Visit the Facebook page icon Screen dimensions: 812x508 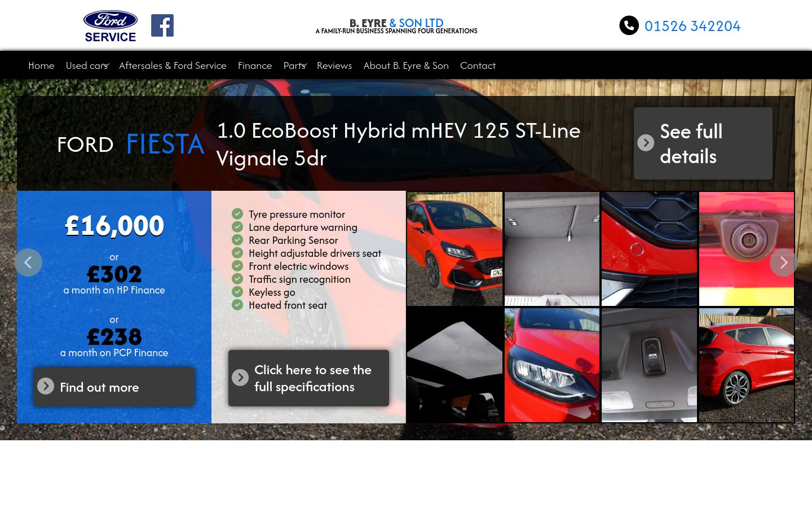point(162,25)
